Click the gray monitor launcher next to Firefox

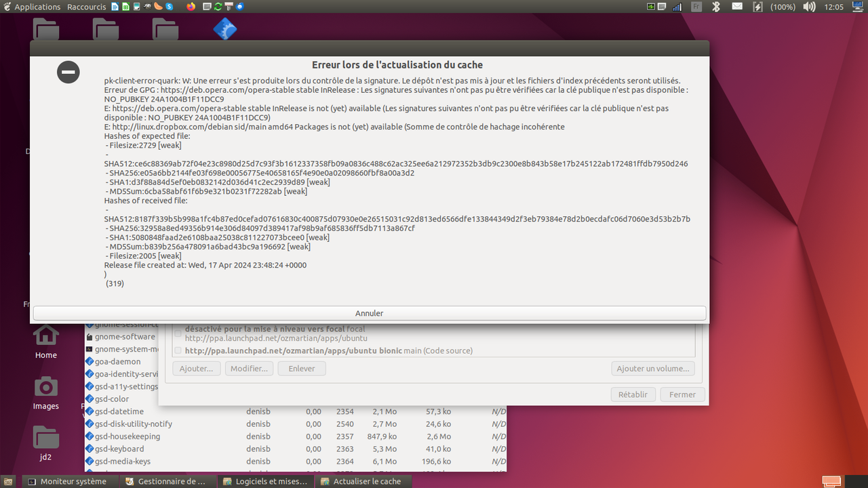click(207, 7)
